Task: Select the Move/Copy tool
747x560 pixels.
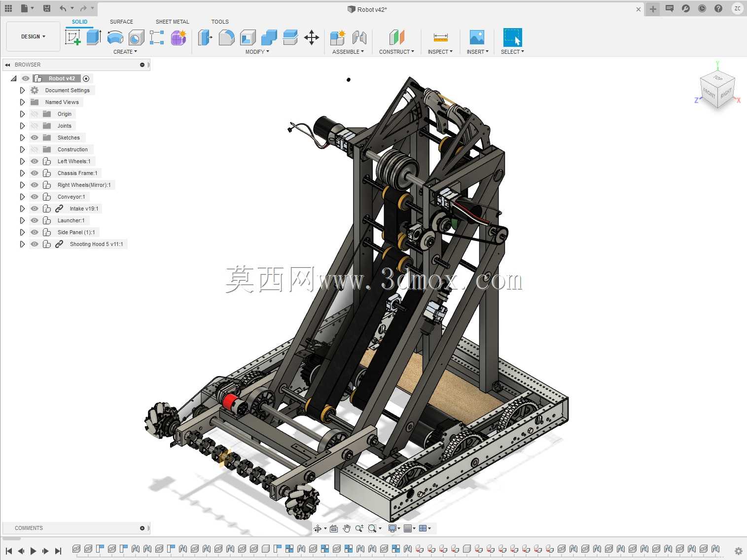Action: (312, 37)
